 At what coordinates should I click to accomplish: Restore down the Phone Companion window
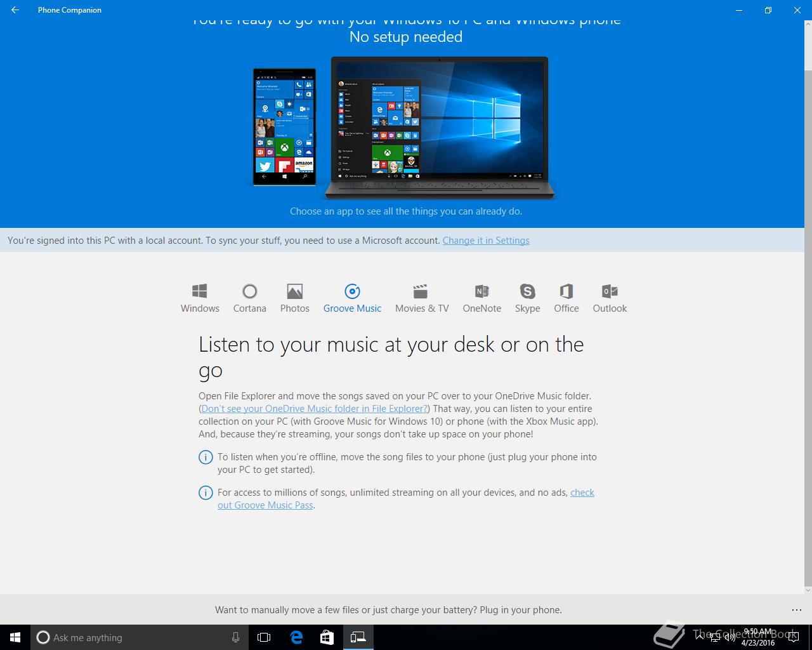pyautogui.click(x=768, y=10)
